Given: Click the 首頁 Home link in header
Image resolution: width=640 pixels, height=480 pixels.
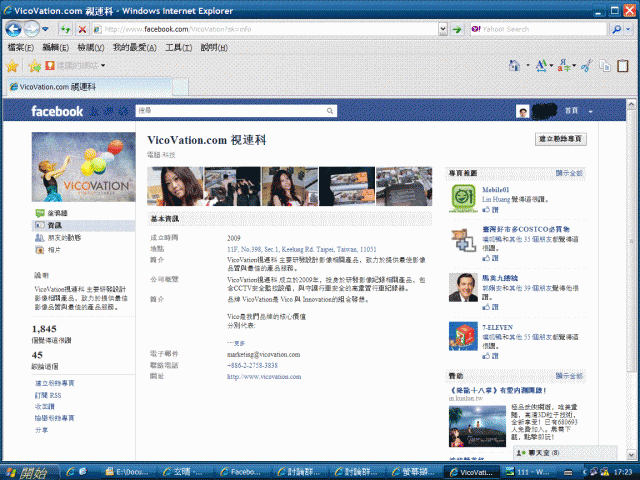Looking at the screenshot, I should (571, 111).
